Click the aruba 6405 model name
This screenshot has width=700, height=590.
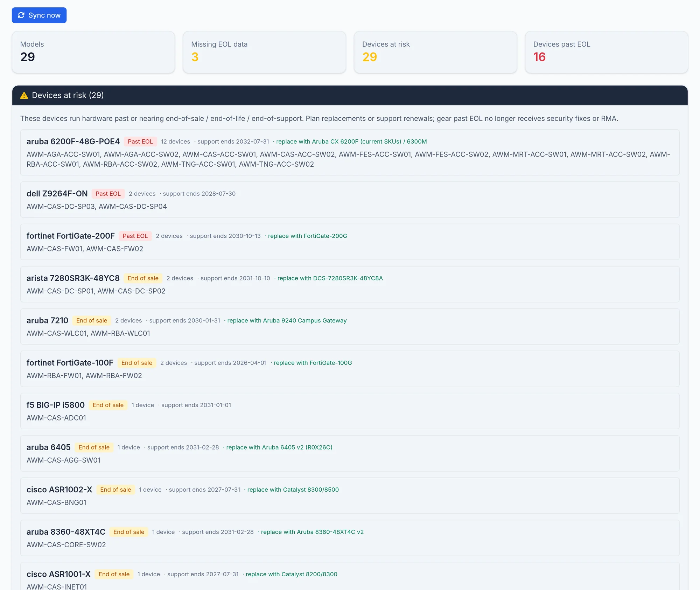pyautogui.click(x=49, y=447)
